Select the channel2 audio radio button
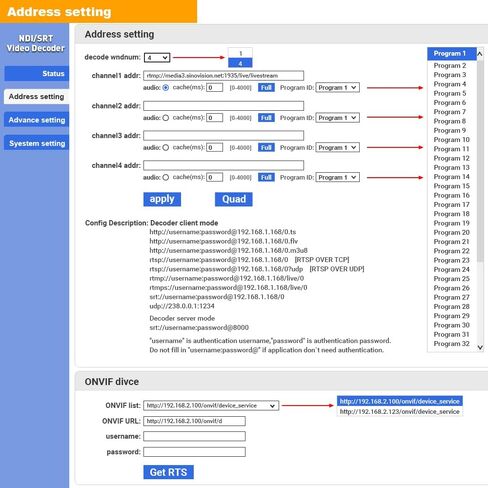 tap(166, 118)
